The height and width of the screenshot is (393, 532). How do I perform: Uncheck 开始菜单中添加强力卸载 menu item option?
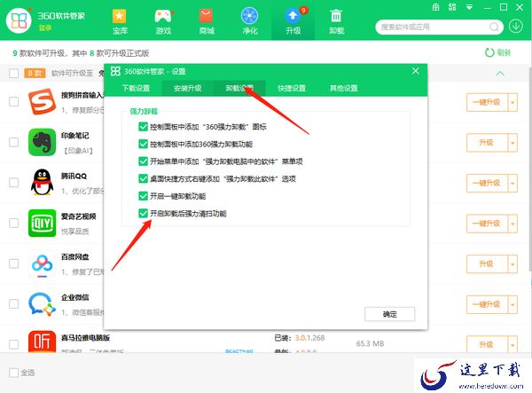click(143, 161)
